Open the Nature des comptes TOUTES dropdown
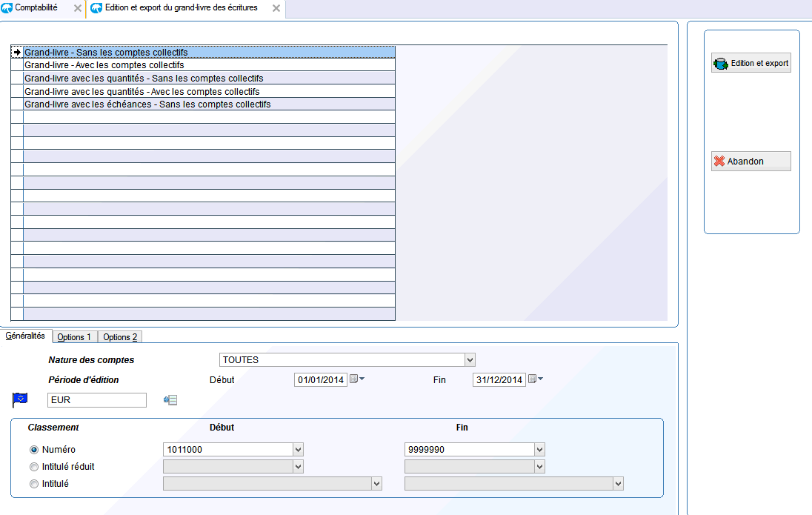The width and height of the screenshot is (812, 515). point(470,359)
